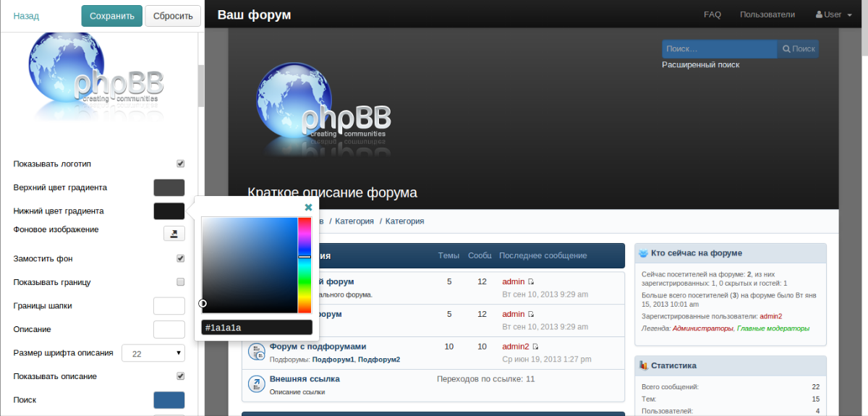Click the Кто сейчас на форуме heading
The image size is (868, 416).
[697, 253]
